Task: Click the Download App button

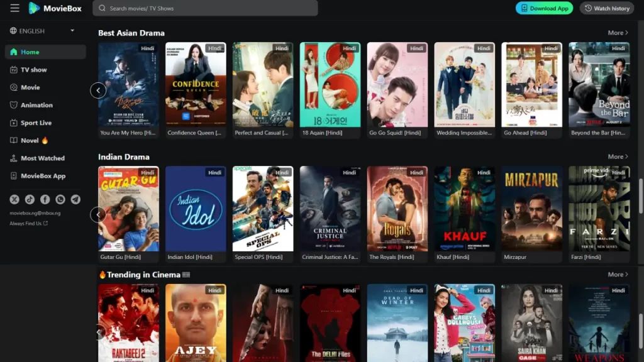Action: [x=544, y=8]
